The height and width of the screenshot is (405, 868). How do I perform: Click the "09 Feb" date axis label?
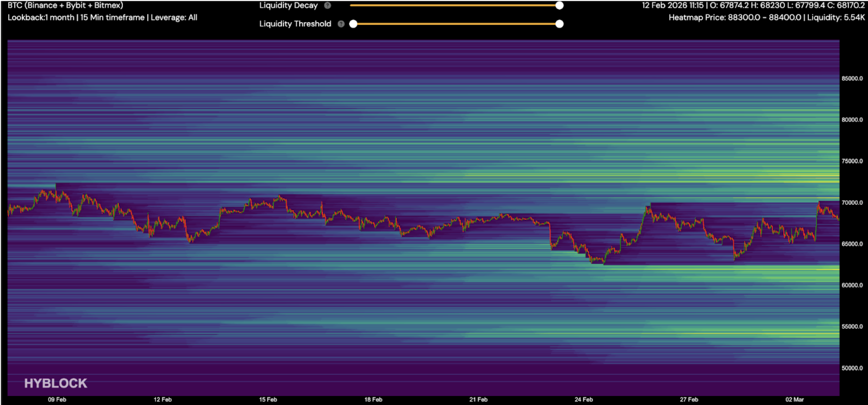point(57,399)
